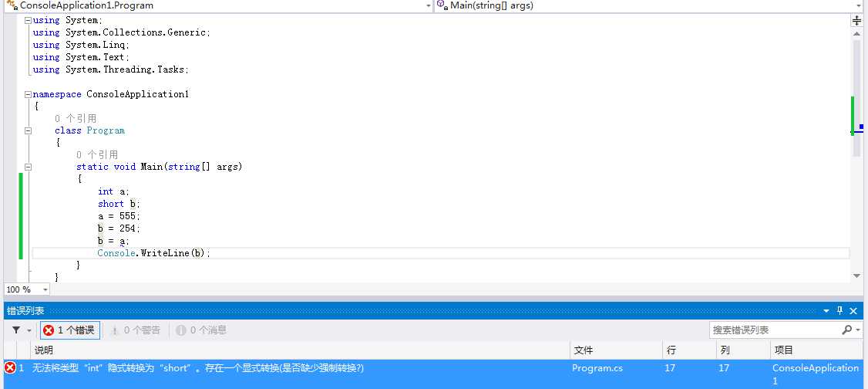Open the 100 % zoom level dropdown
The width and height of the screenshot is (868, 389).
[x=45, y=289]
